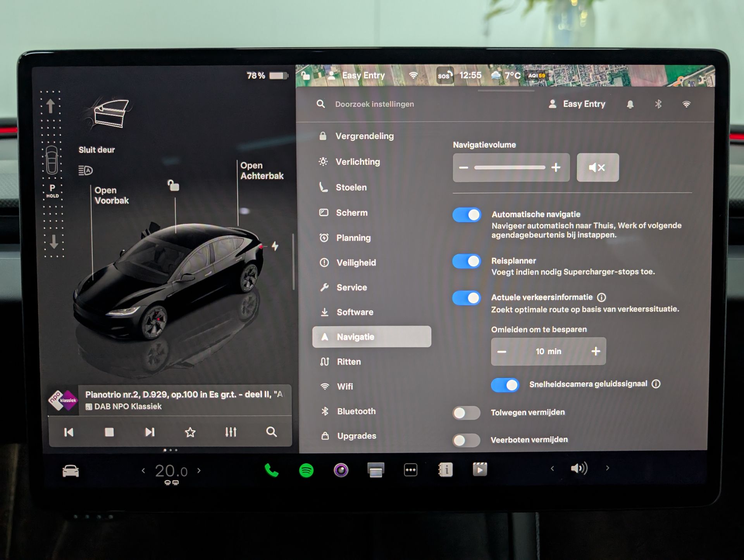Click the car controls icon

(x=71, y=471)
